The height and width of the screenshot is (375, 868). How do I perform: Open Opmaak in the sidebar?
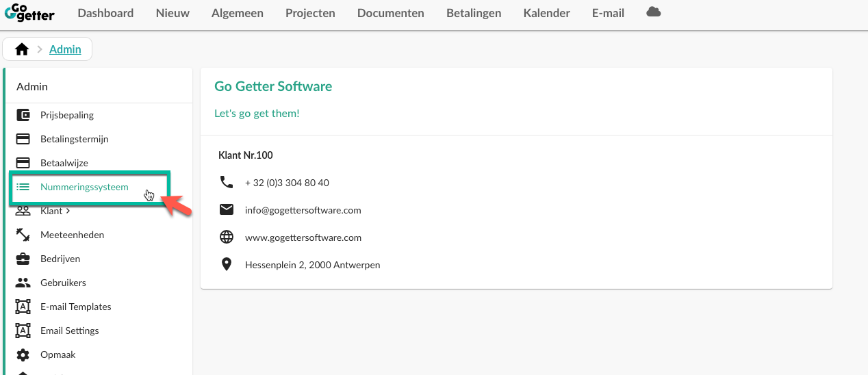click(58, 354)
